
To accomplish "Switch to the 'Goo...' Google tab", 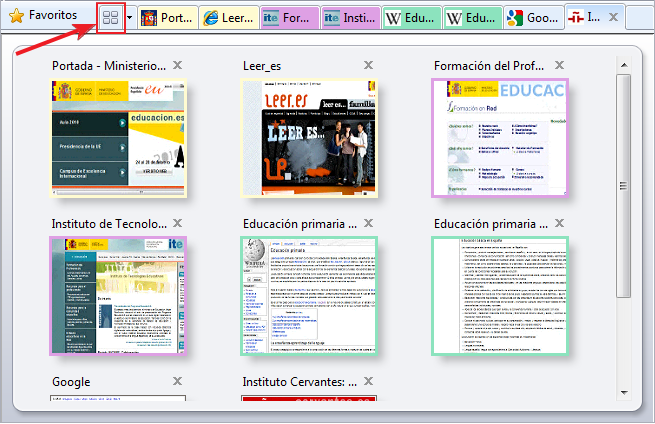I will click(534, 18).
